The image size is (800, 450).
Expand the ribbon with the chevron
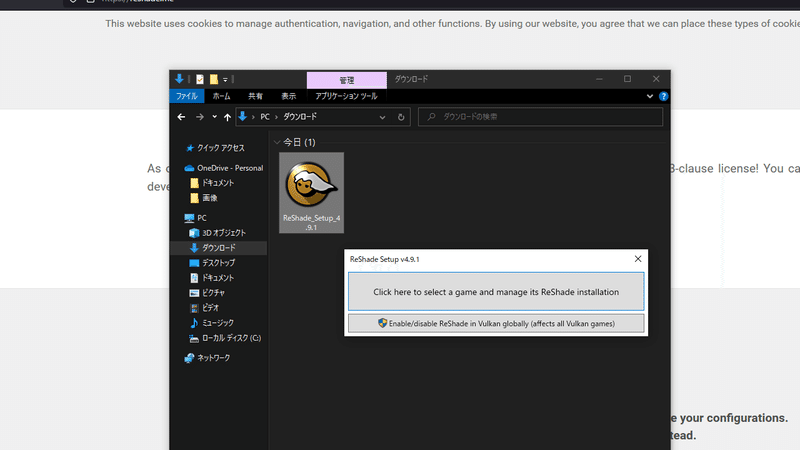pos(649,96)
